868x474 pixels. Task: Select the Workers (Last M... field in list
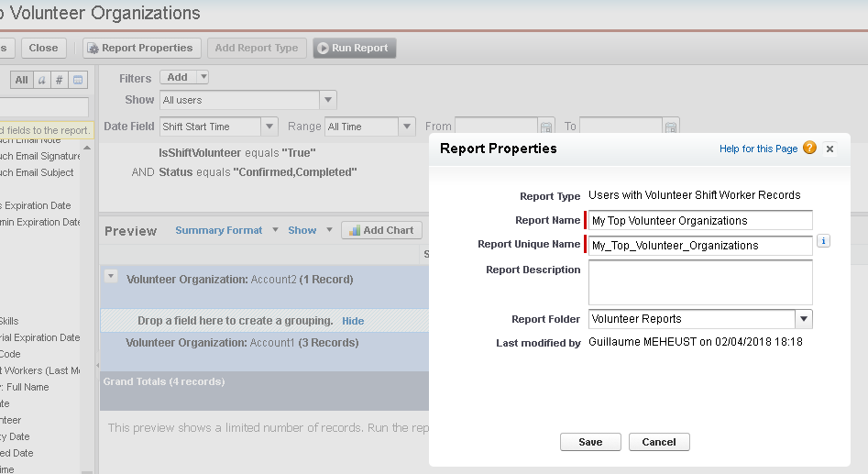coord(39,370)
